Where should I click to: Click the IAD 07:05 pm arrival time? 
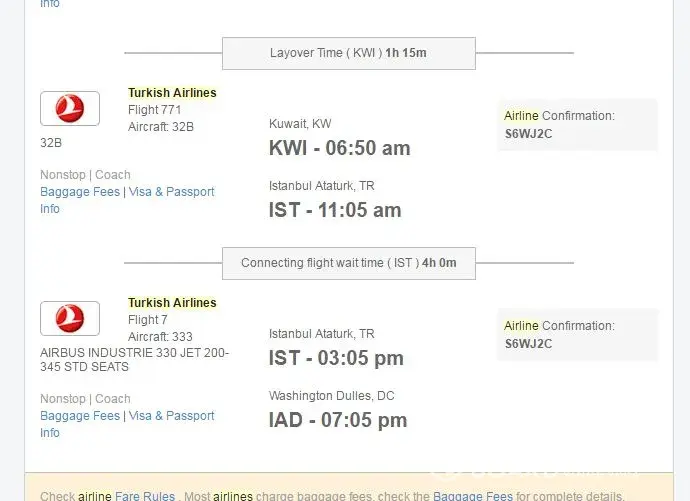coord(338,420)
